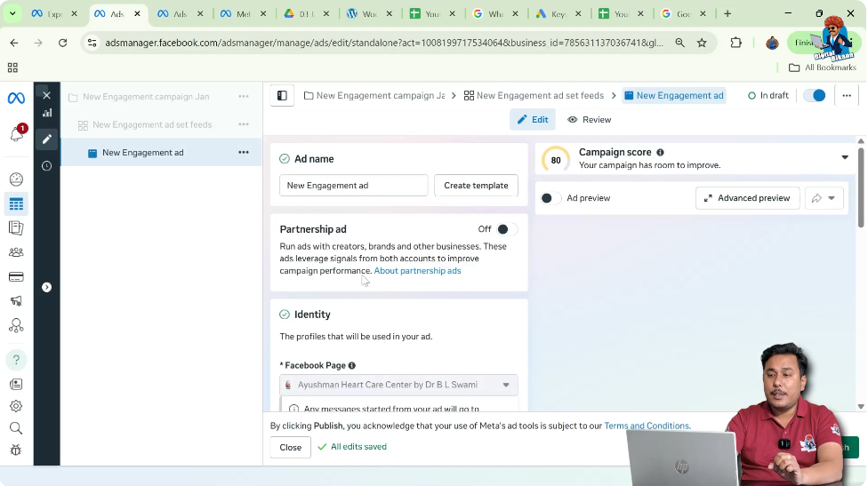This screenshot has height=486, width=868.
Task: Open Campaigns table grid icon
Action: coord(16,204)
